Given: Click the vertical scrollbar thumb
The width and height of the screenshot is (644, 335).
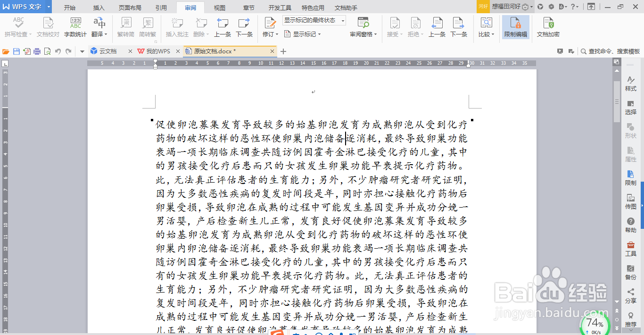Looking at the screenshot, I should 617,101.
